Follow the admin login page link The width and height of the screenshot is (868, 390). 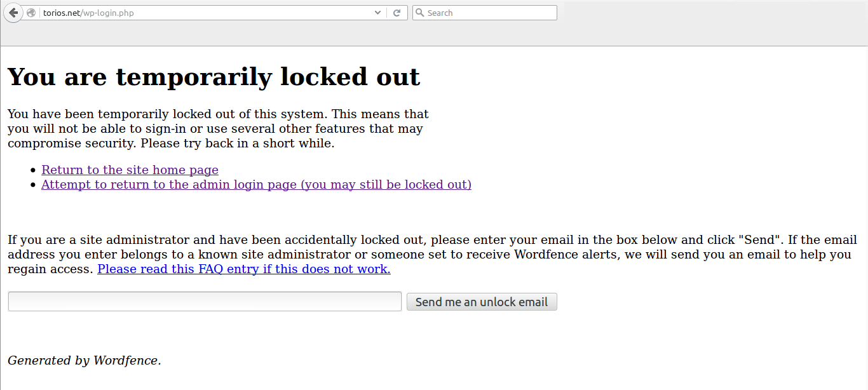pyautogui.click(x=256, y=185)
